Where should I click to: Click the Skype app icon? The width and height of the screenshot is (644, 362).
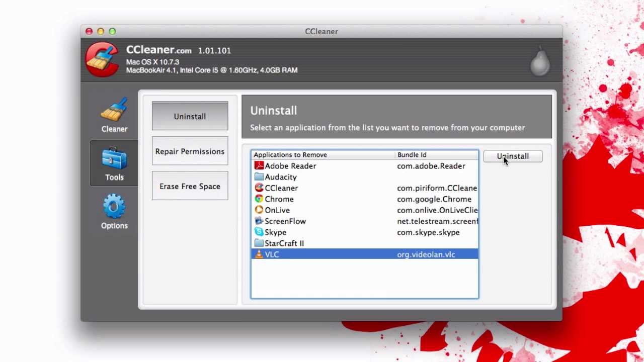point(259,232)
